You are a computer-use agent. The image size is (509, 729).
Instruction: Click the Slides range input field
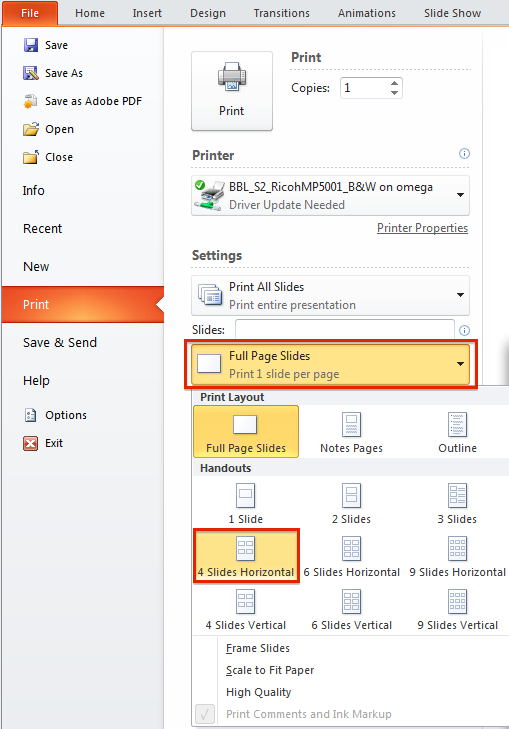point(345,330)
